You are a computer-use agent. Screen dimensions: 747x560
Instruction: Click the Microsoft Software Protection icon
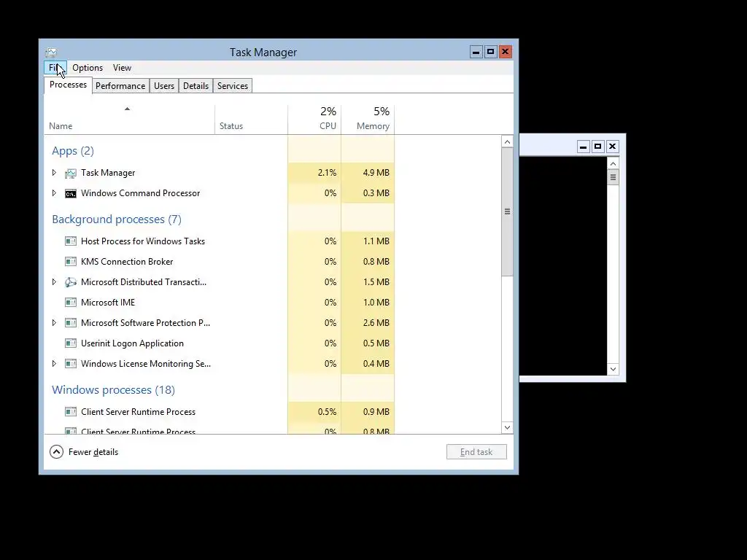pos(71,323)
